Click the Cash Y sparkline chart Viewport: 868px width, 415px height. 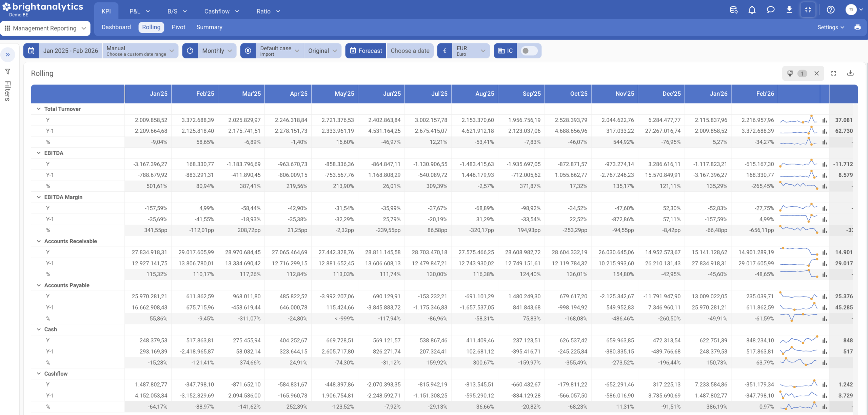point(798,340)
